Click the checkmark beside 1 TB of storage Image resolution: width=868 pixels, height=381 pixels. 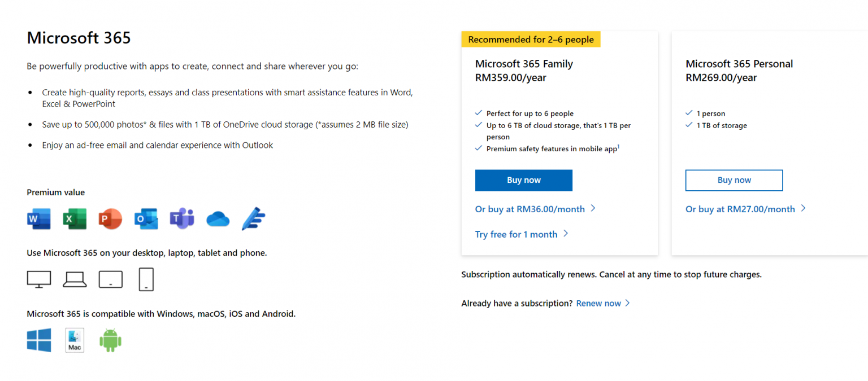[689, 125]
